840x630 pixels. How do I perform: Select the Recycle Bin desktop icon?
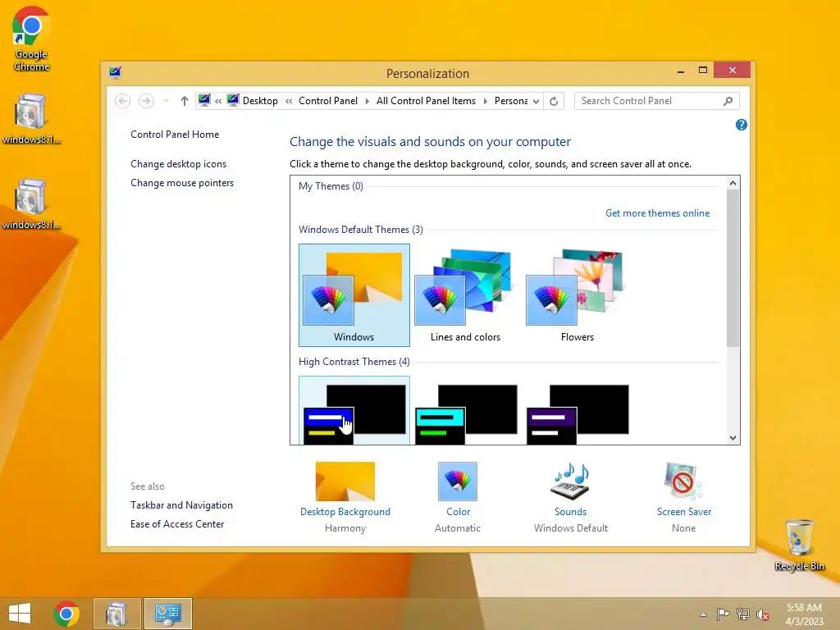[x=799, y=545]
